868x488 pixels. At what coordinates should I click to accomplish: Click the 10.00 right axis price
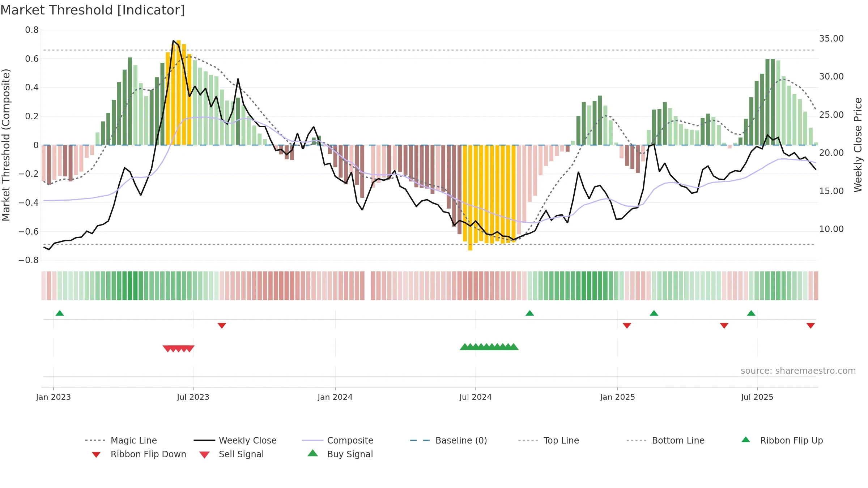(831, 229)
